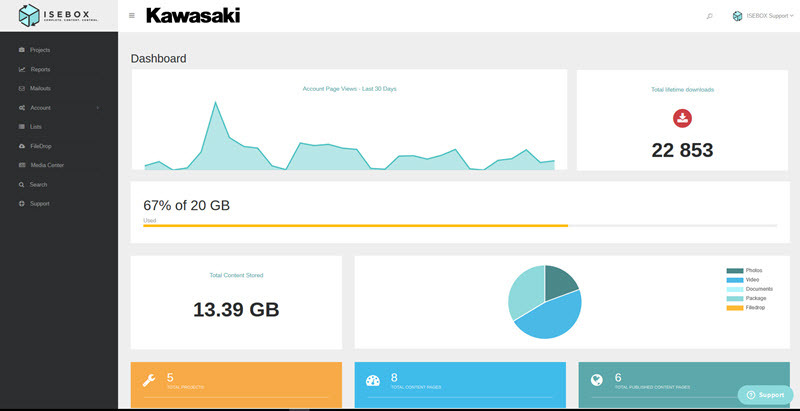The height and width of the screenshot is (411, 800).
Task: Open Projects in the sidebar
Action: (x=39, y=49)
